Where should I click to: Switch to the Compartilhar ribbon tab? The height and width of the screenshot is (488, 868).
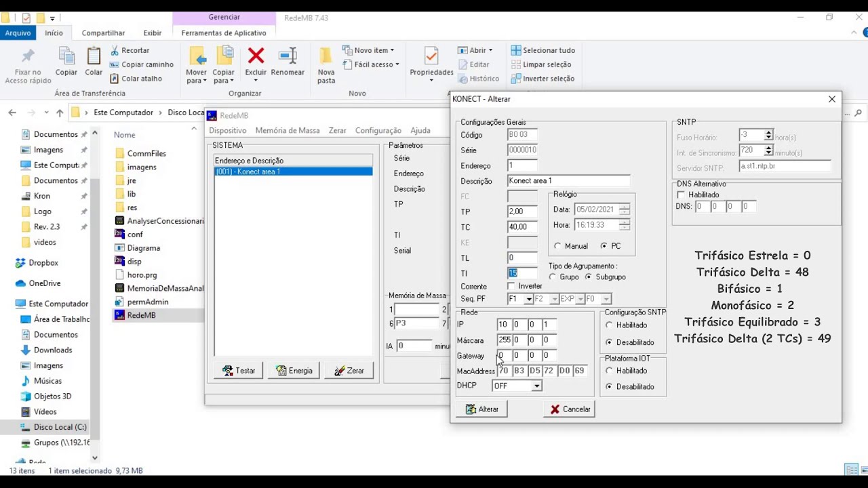(x=103, y=33)
